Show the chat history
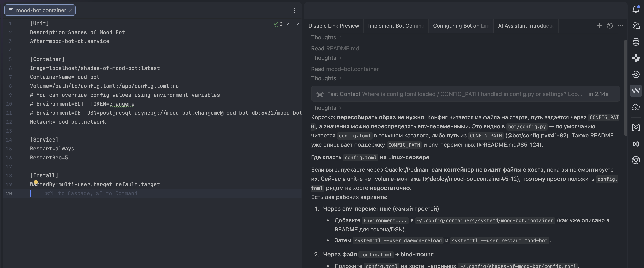The height and width of the screenshot is (268, 644). click(x=609, y=26)
